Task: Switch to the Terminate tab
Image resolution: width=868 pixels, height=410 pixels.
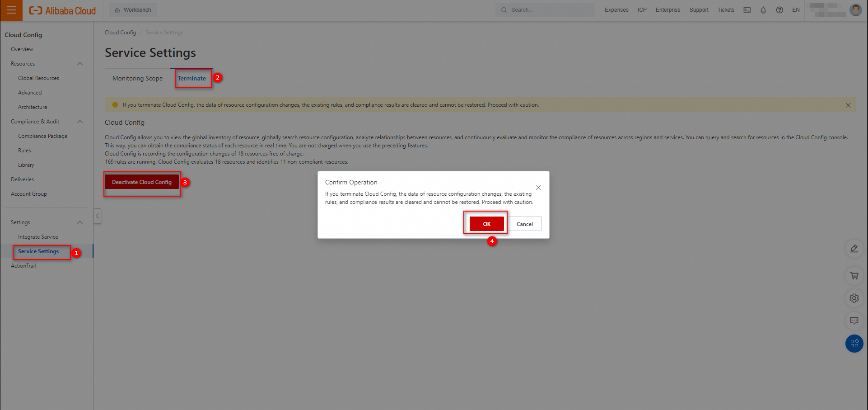Action: pyautogui.click(x=191, y=78)
